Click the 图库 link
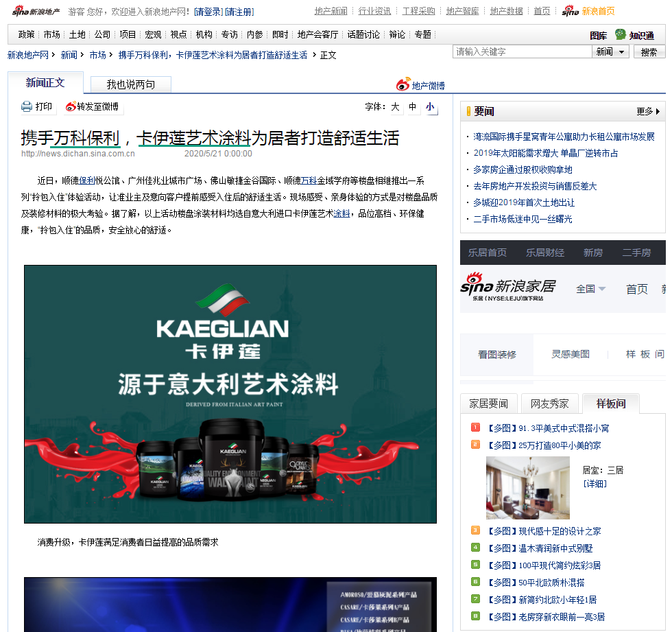This screenshot has width=672, height=632. pos(598,36)
